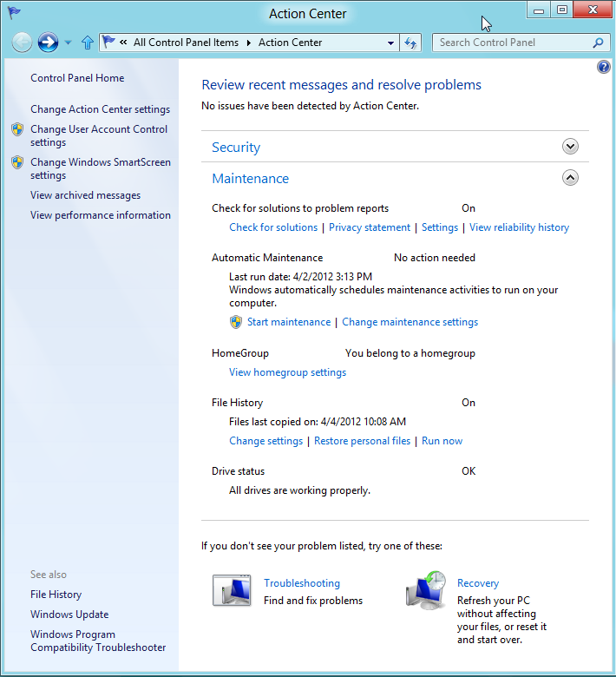The height and width of the screenshot is (677, 616).
Task: Click the Recovery computer clock icon
Action: (426, 590)
